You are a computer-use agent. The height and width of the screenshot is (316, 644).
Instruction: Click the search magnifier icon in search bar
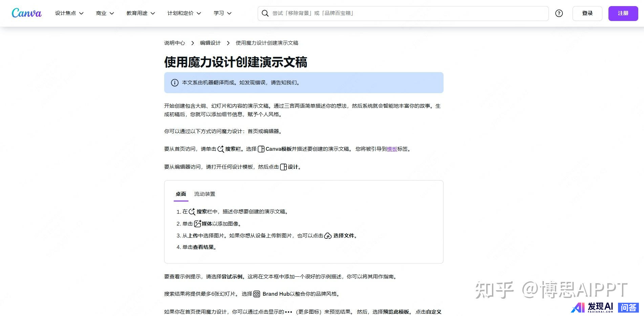[x=265, y=13]
